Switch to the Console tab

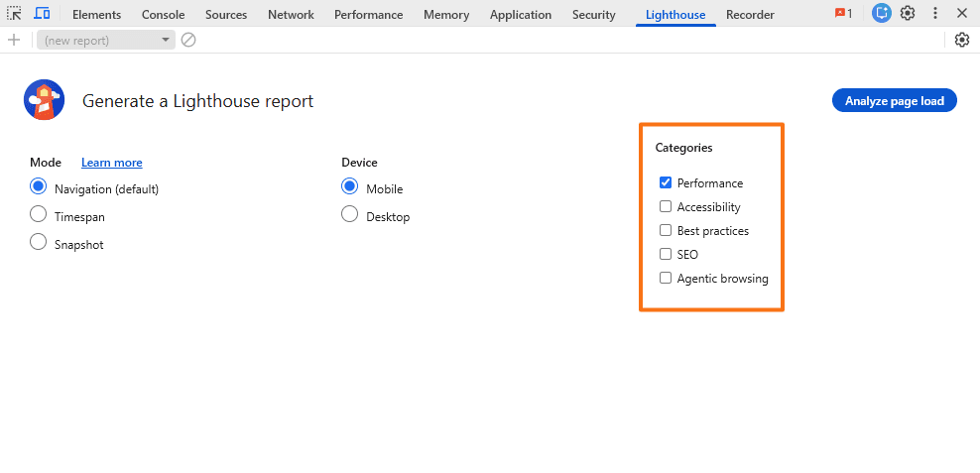tap(163, 14)
